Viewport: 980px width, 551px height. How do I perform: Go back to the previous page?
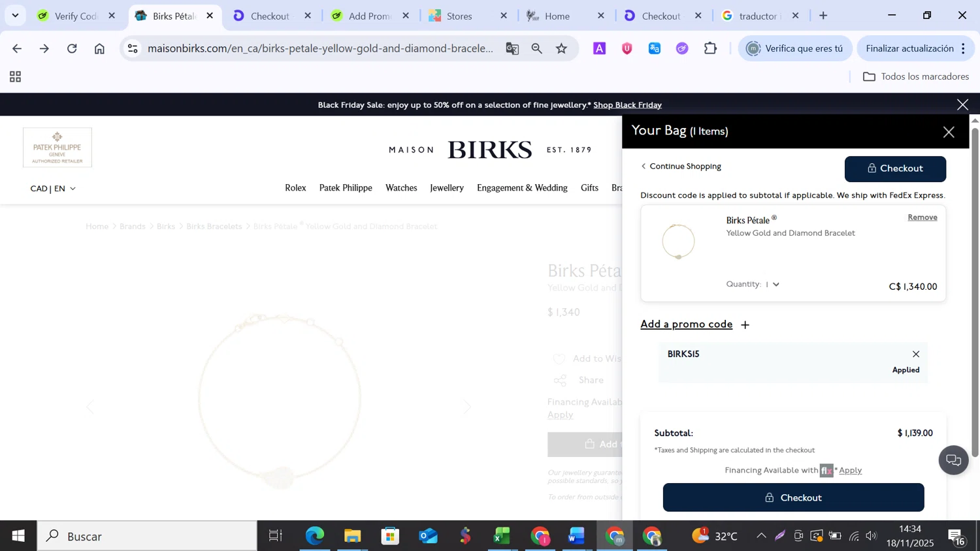17,48
